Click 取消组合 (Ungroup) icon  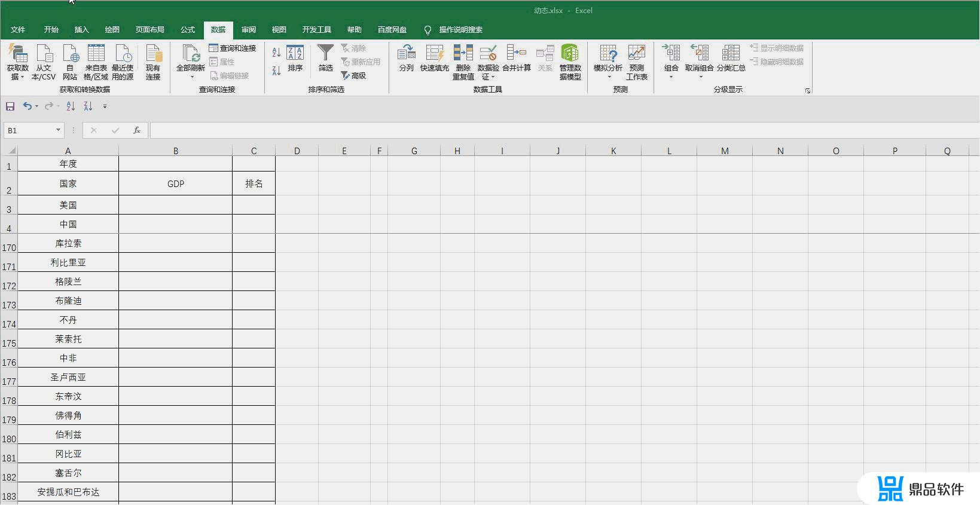coord(700,54)
